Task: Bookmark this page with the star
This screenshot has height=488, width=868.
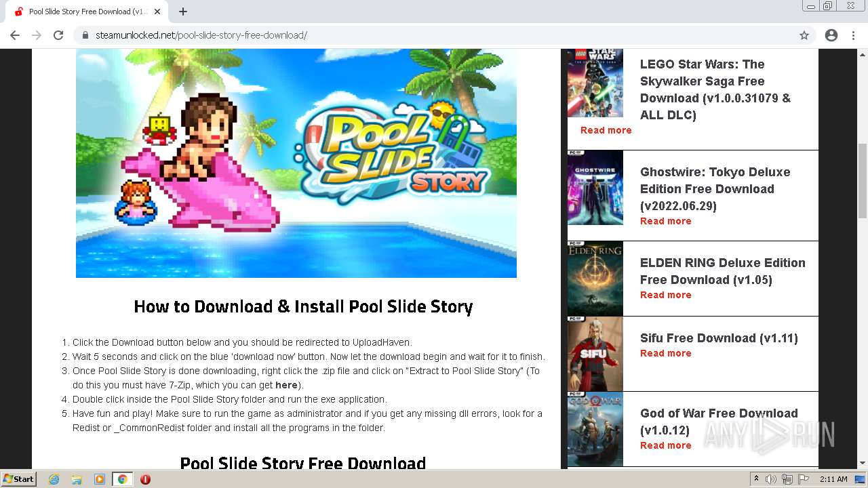Action: pyautogui.click(x=804, y=35)
